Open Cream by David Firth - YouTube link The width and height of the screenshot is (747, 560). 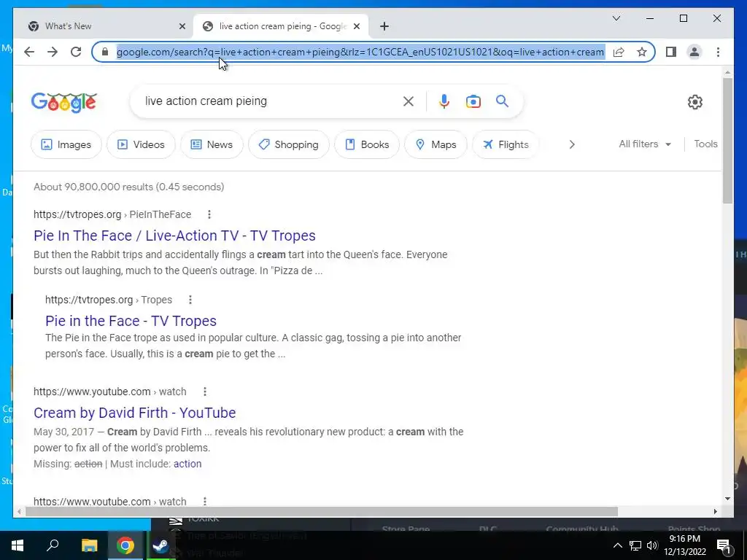pyautogui.click(x=134, y=413)
